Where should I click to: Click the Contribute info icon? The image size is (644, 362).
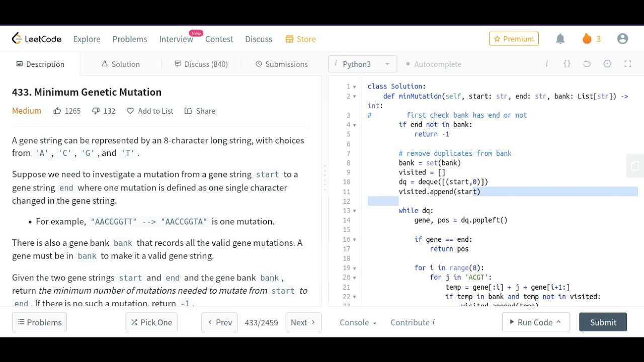(434, 322)
